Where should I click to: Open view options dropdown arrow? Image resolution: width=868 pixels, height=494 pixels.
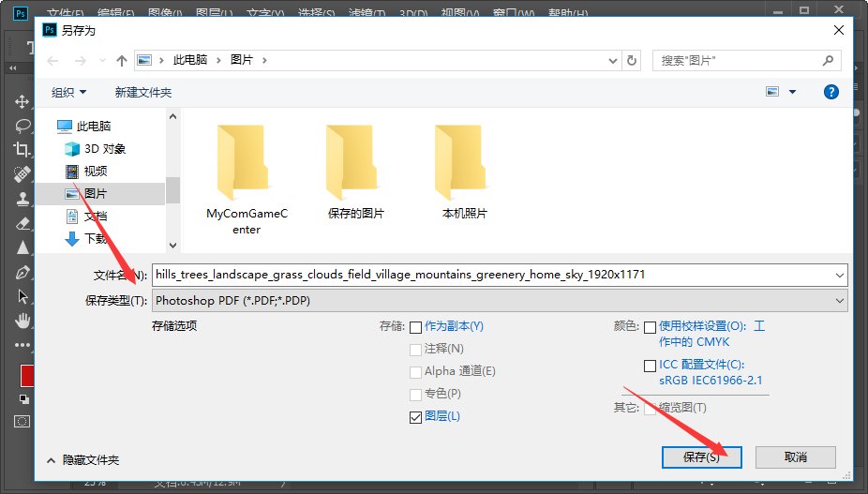(x=792, y=92)
